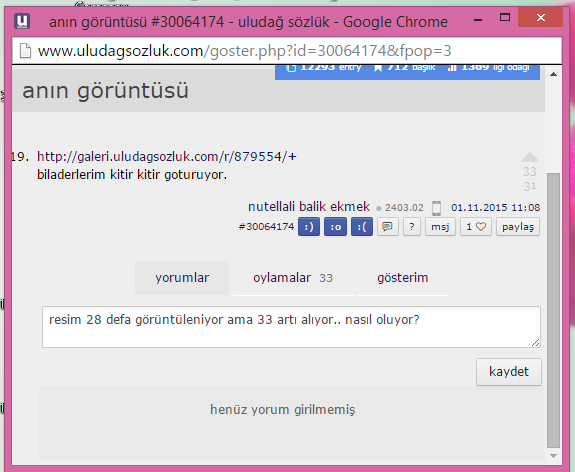Click the author score 2403.02
The image size is (575, 472).
[404, 208]
